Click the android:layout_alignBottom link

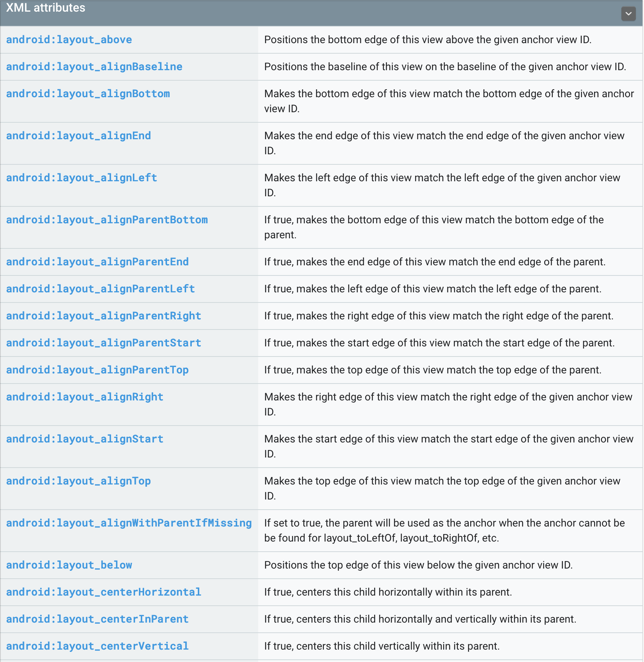88,94
